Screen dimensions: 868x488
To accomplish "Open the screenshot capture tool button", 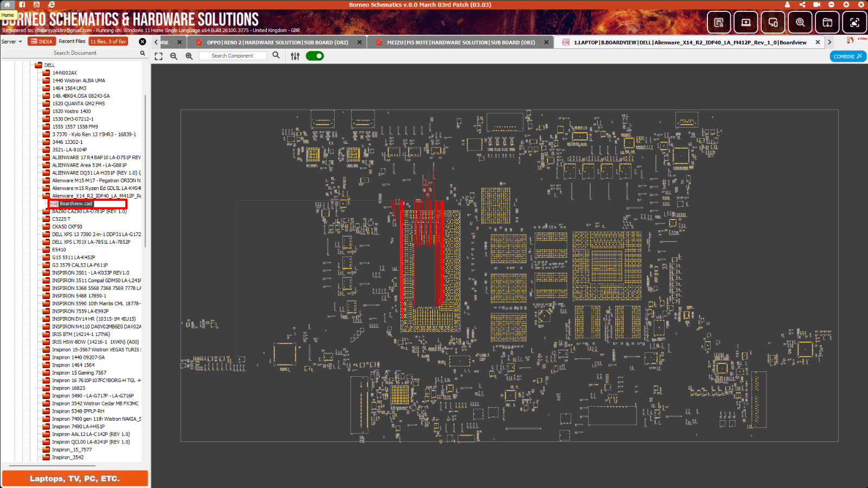I will (854, 22).
